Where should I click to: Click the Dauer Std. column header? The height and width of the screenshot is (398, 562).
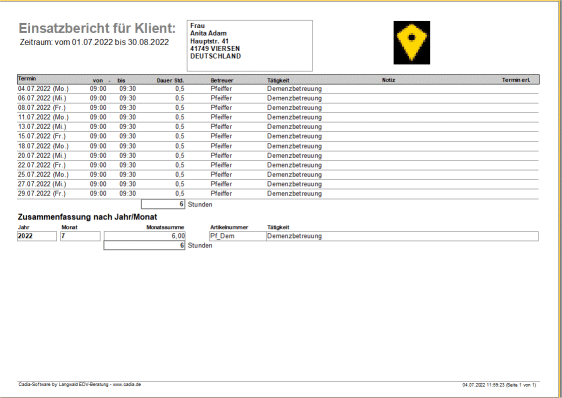[x=170, y=80]
